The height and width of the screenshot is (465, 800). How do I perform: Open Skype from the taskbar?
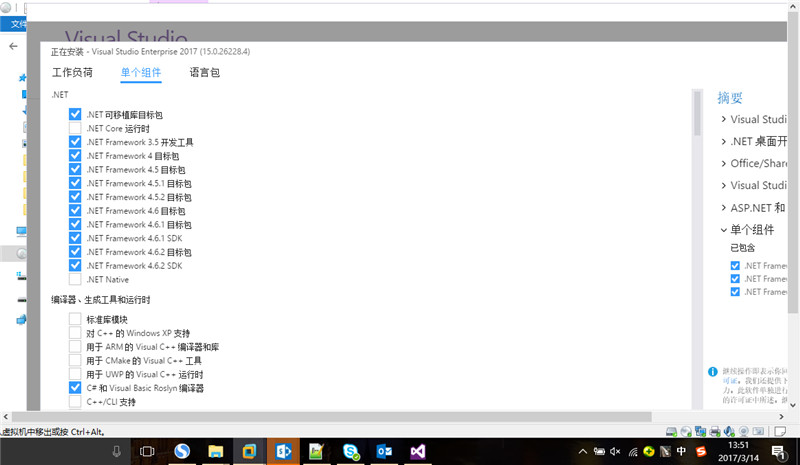coord(351,451)
